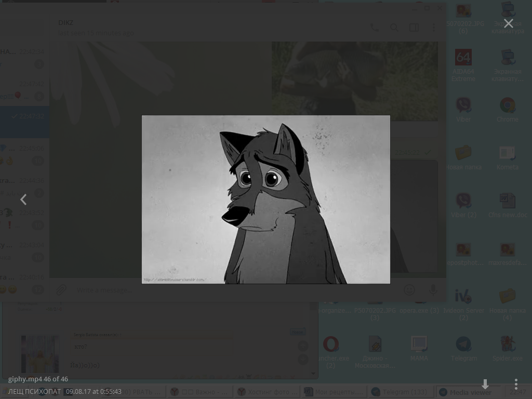Click the giphy.mp4 46 of 46 caption
This screenshot has width=532, height=399.
point(38,379)
